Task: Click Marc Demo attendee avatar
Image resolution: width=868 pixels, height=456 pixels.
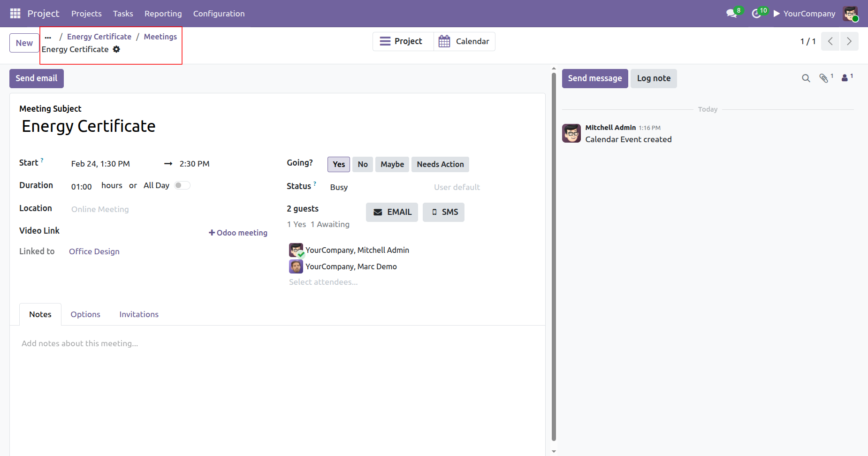Action: (x=296, y=266)
